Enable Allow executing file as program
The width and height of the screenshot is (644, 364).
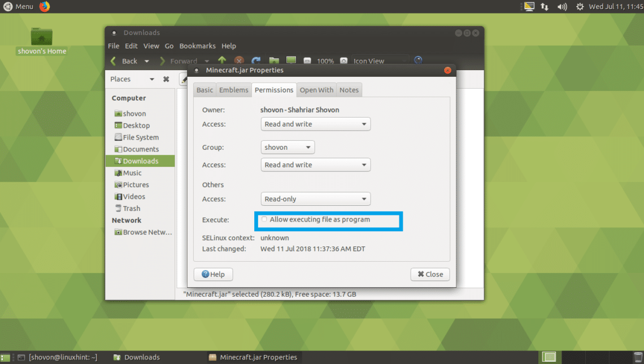(264, 219)
